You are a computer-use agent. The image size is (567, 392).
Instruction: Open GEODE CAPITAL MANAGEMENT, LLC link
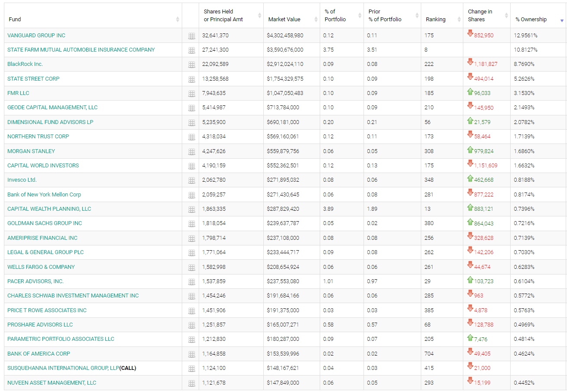(52, 107)
